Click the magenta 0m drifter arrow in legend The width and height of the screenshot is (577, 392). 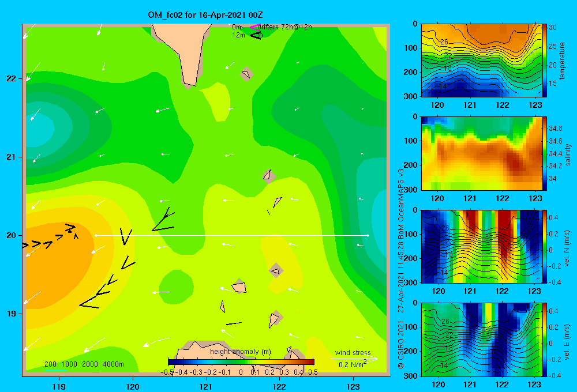[254, 27]
